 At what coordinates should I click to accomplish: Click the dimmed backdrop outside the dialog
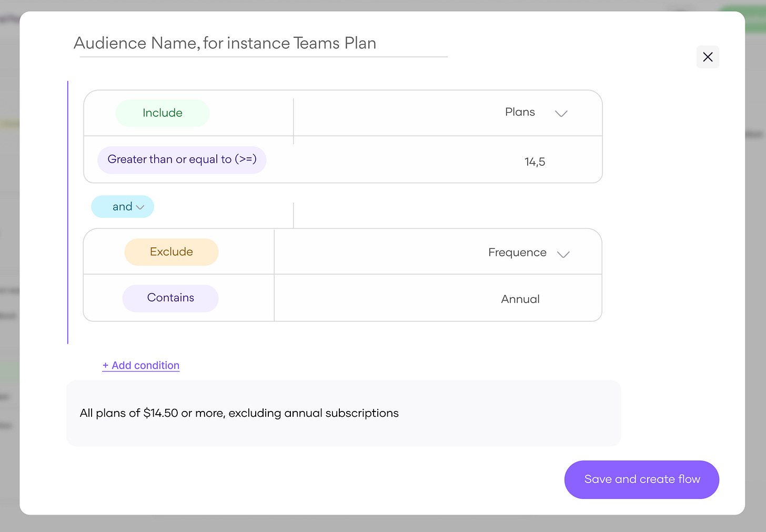click(8, 263)
